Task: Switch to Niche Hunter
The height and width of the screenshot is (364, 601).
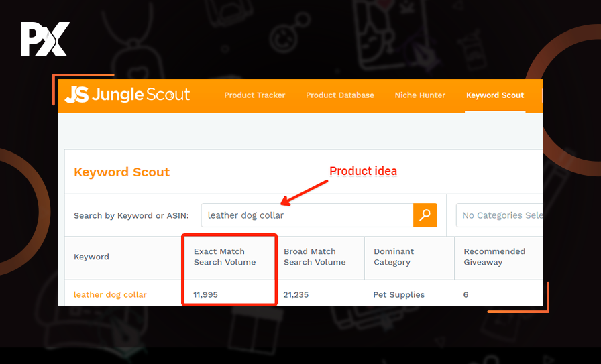Action: [420, 95]
